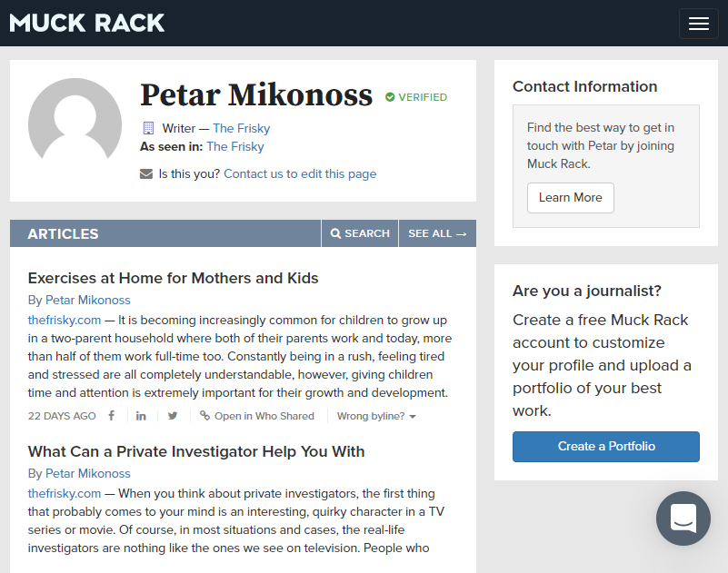
Task: Click Petar's profile avatar
Action: click(x=75, y=124)
